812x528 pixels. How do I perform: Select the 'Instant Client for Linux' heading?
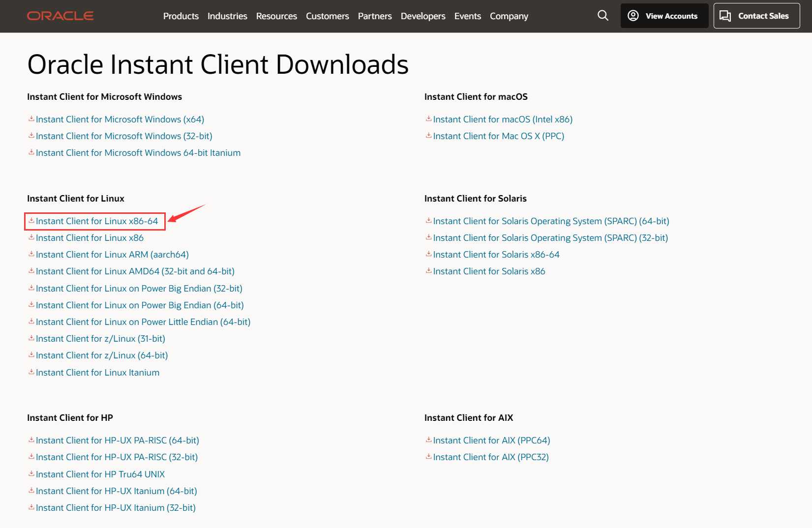(x=76, y=199)
